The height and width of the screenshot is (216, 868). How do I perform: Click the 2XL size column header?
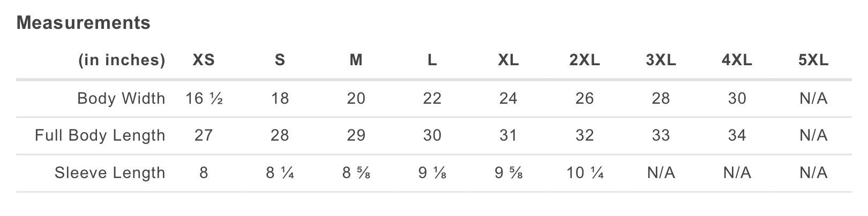click(x=584, y=60)
